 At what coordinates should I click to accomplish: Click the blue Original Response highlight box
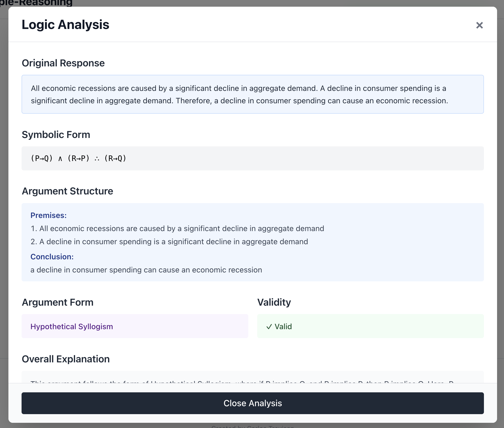tap(252, 94)
